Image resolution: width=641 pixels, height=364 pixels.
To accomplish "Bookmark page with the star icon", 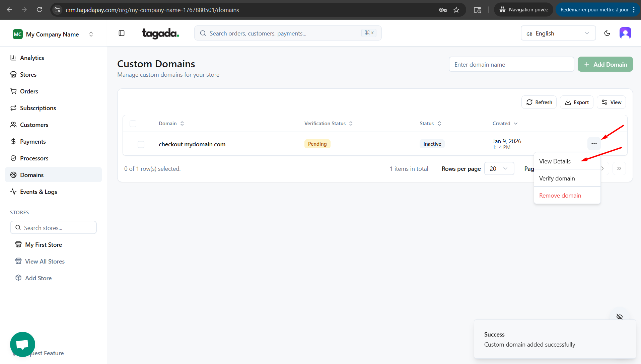I will pyautogui.click(x=456, y=10).
